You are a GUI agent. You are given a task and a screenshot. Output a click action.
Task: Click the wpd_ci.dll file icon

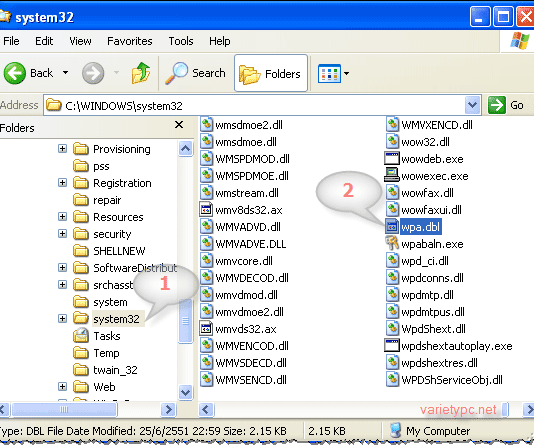point(392,261)
